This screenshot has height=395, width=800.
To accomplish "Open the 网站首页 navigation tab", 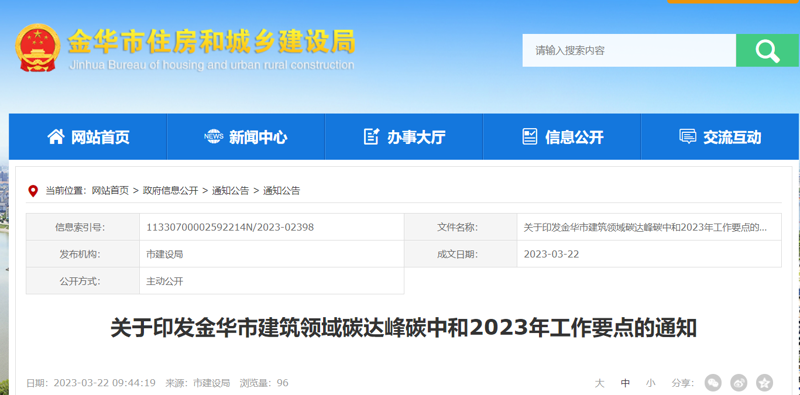I will click(88, 136).
